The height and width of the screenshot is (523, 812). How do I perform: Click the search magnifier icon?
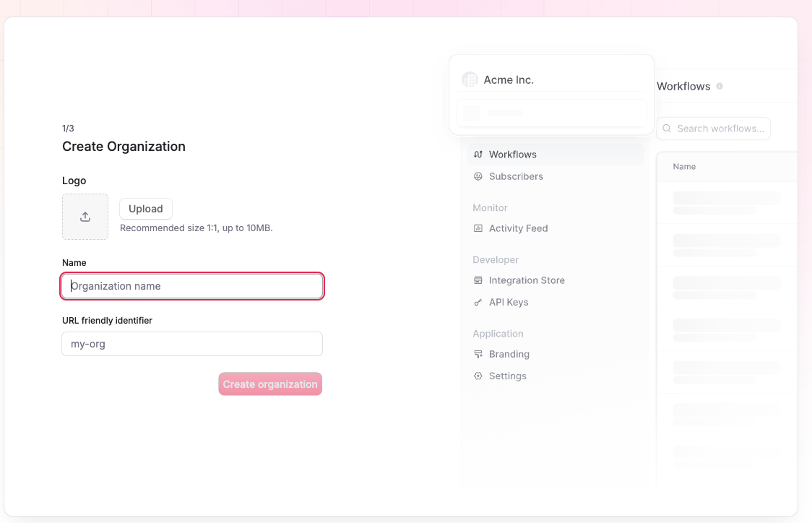point(667,129)
